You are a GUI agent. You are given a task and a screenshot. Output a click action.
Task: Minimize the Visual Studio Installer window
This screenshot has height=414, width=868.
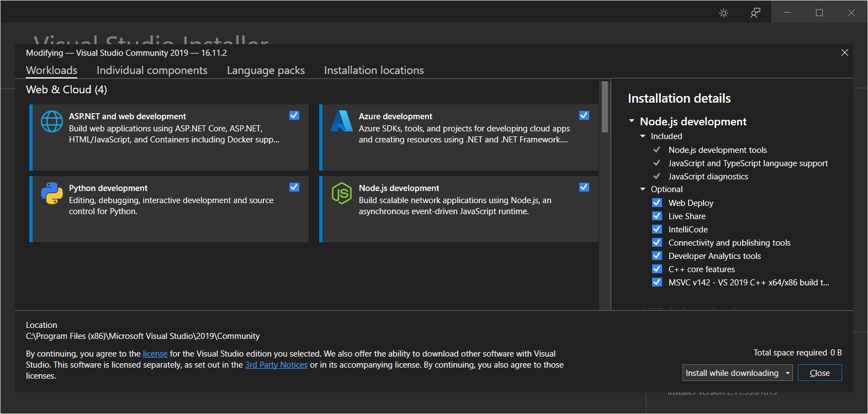pos(787,12)
